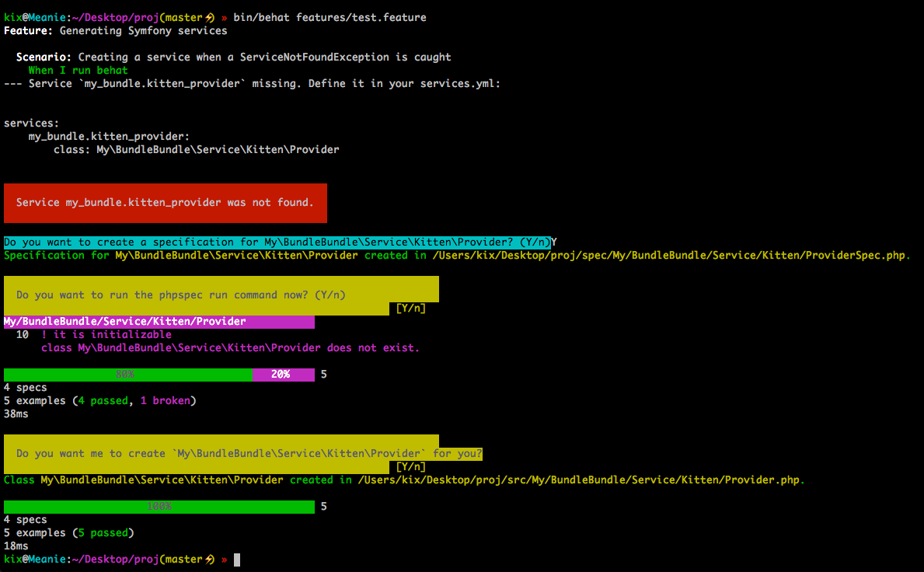Click the green 'When I run behat' step
The height and width of the screenshot is (572, 924).
click(x=78, y=70)
